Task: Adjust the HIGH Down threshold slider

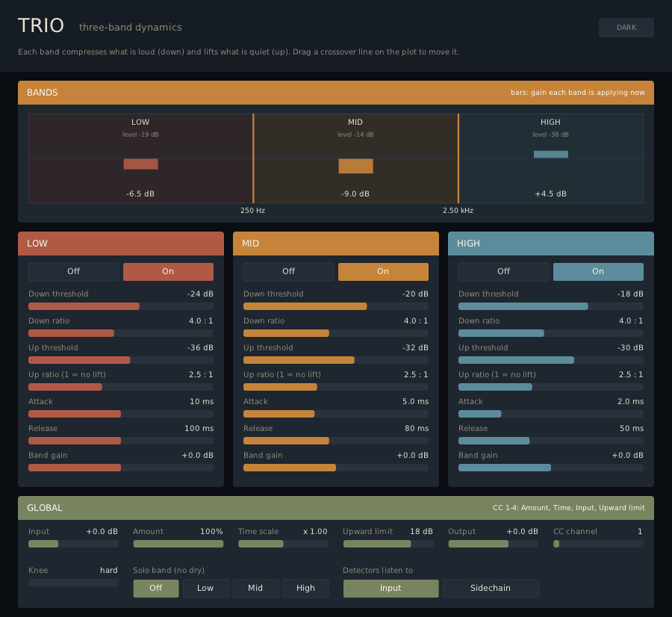Action: pyautogui.click(x=551, y=306)
